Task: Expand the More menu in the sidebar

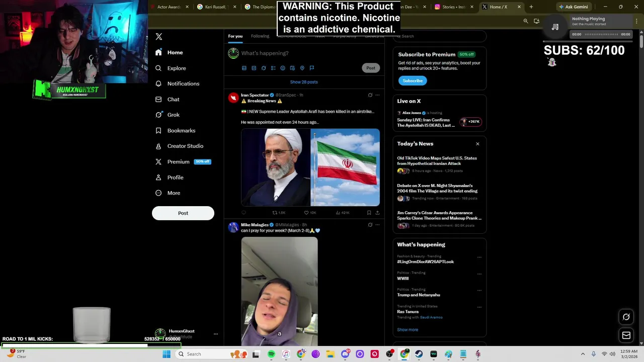Action: (168, 193)
